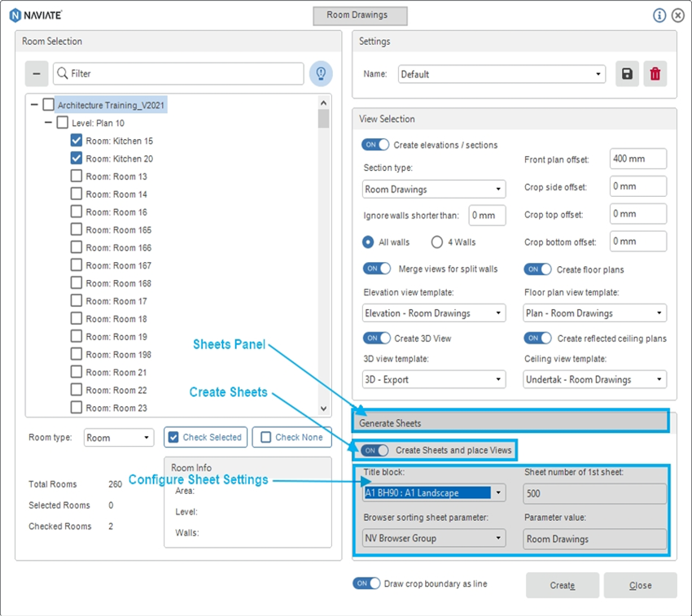Switch off Draw crop boundary as line

(x=366, y=583)
